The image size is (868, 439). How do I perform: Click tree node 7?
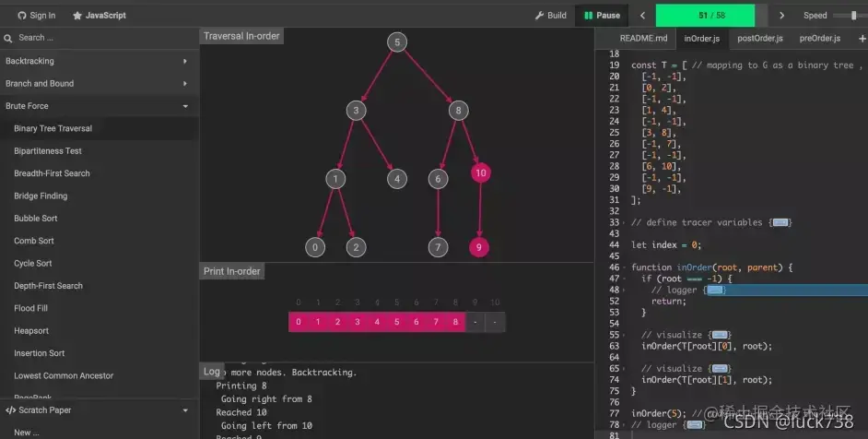point(438,247)
